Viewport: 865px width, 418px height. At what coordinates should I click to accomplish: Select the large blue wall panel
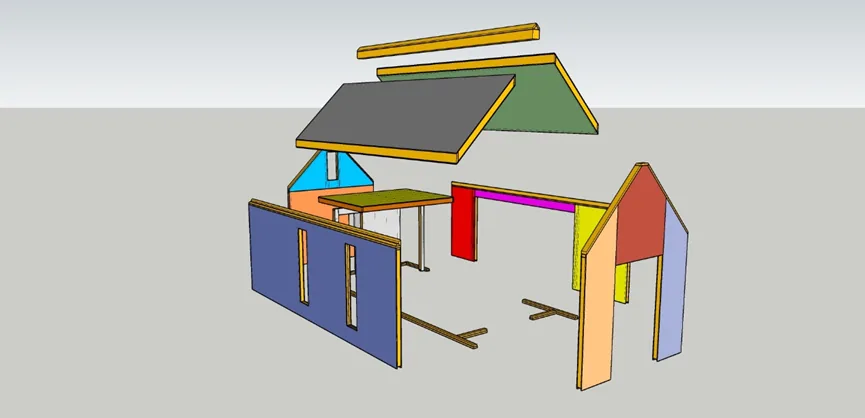(x=323, y=284)
